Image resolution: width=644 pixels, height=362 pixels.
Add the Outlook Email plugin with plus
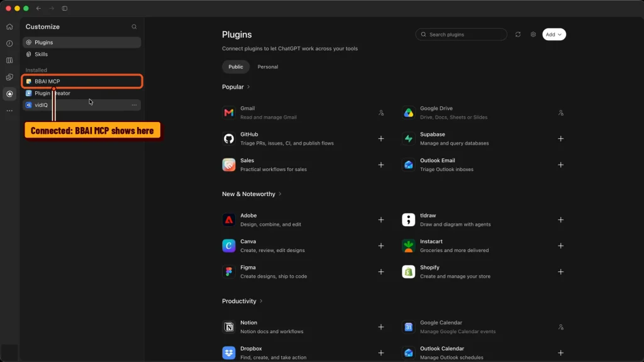point(560,165)
